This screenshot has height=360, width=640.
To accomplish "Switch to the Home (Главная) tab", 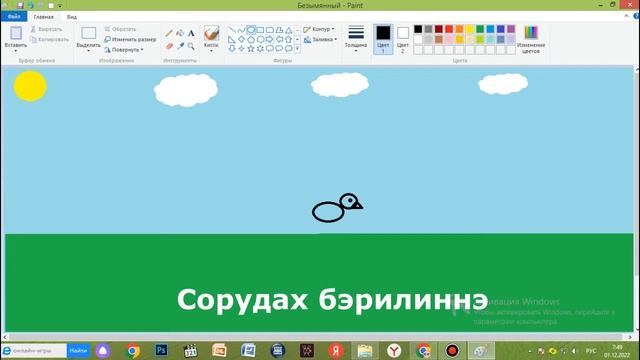I will point(44,17).
